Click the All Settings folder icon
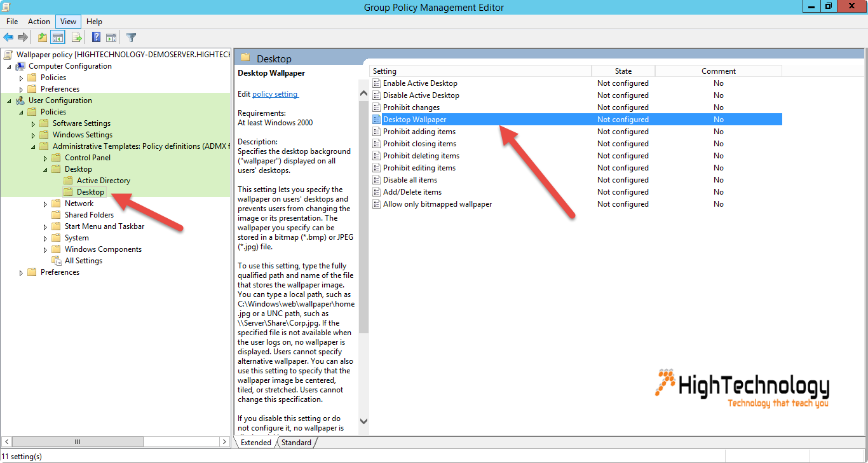The image size is (868, 463). 57,261
